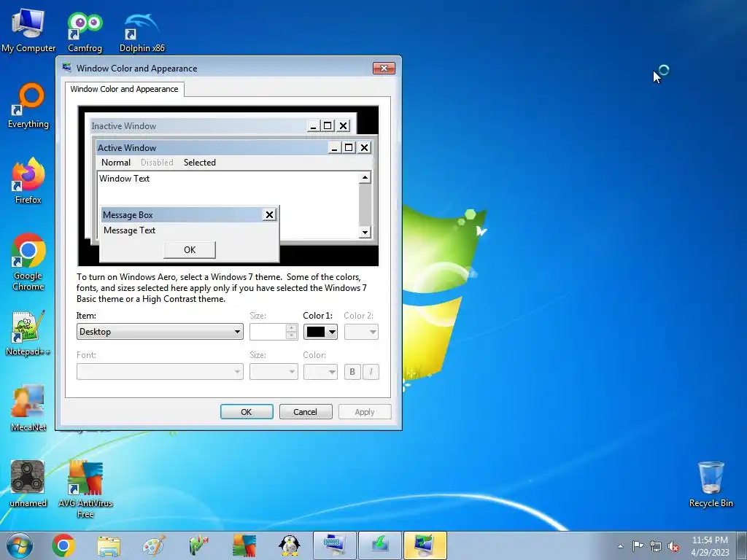Select the Notepad++ desktop icon
Viewport: 747px width, 560px height.
coord(28,333)
